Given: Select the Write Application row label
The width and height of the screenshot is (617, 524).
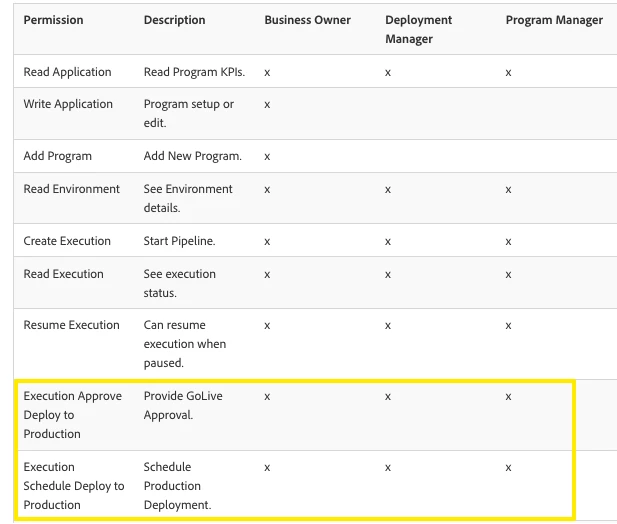Looking at the screenshot, I should [x=68, y=104].
